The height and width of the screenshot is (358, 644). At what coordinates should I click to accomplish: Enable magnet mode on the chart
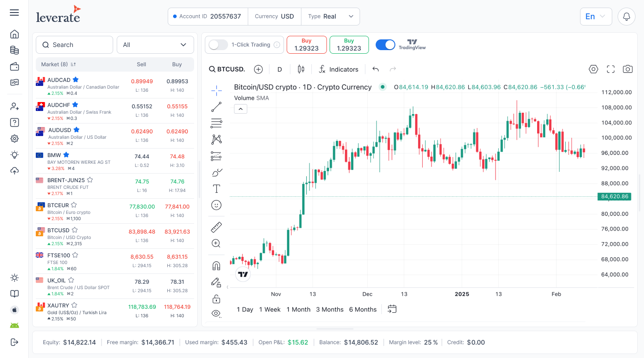(x=216, y=265)
